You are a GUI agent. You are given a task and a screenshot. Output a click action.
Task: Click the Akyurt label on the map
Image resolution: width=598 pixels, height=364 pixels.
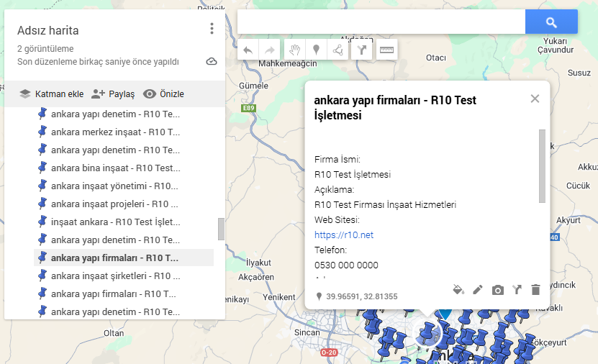pyautogui.click(x=568, y=220)
